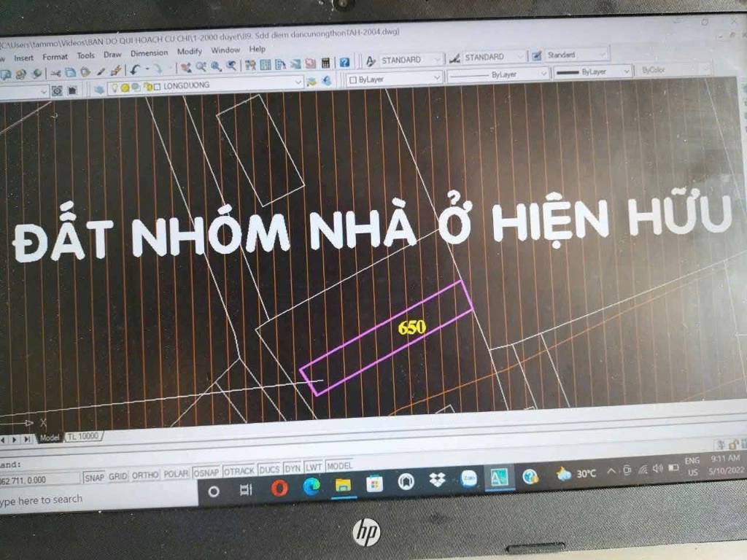Toggle OSNAP in the status bar
Screen dimensions: 747x560
point(206,472)
